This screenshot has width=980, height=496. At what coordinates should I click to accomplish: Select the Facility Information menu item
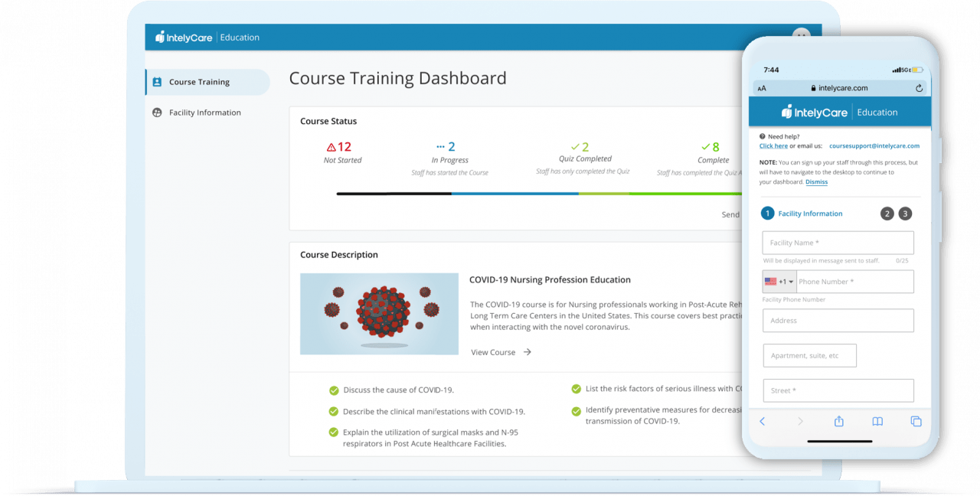click(204, 113)
